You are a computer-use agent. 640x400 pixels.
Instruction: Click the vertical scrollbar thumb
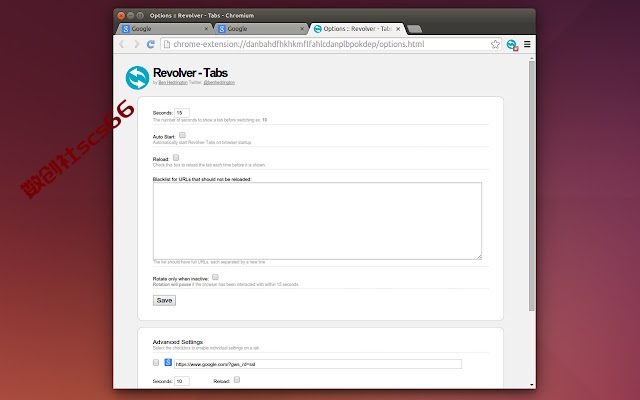(x=531, y=186)
